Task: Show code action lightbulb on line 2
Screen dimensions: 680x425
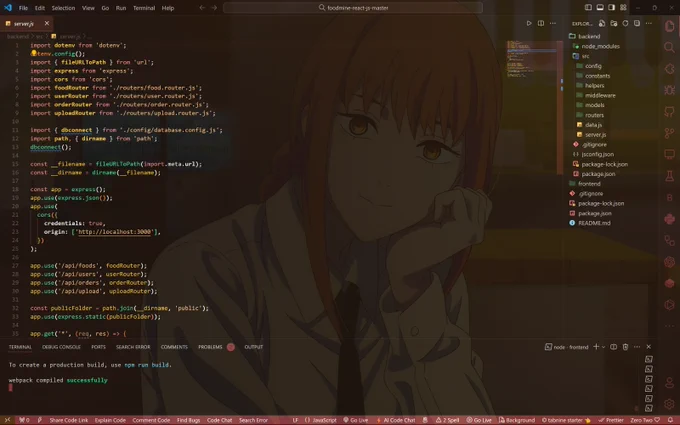Action: click(x=34, y=53)
